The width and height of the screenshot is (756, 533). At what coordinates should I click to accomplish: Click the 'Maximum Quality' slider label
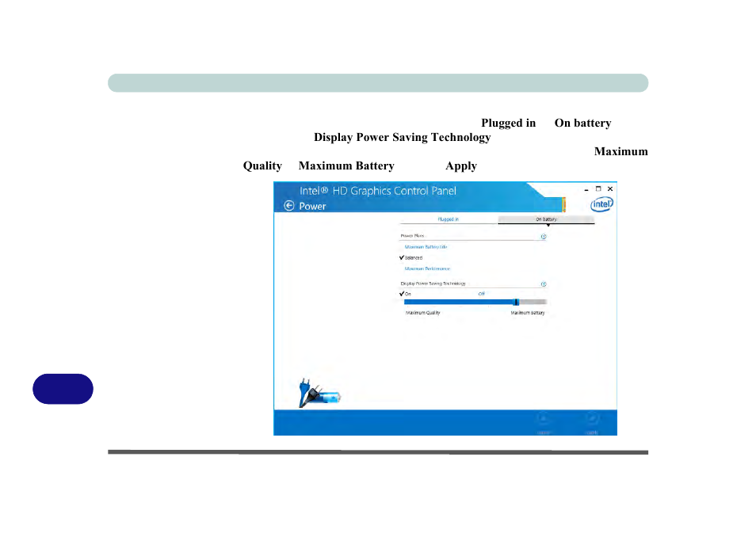(423, 313)
